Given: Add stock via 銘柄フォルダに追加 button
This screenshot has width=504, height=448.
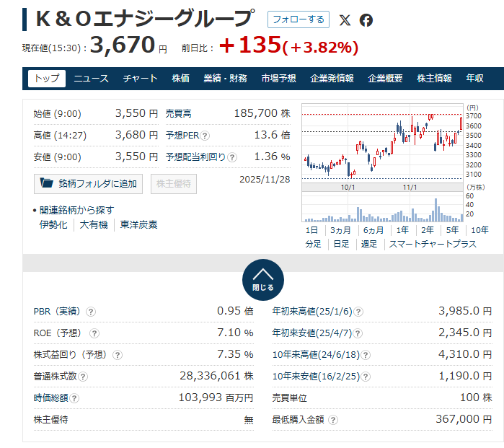Looking at the screenshot, I should pos(88,183).
